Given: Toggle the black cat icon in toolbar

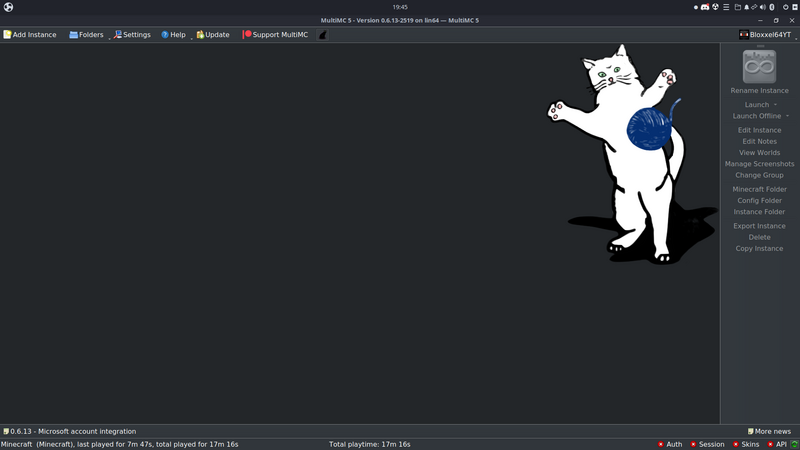Looking at the screenshot, I should tap(322, 35).
